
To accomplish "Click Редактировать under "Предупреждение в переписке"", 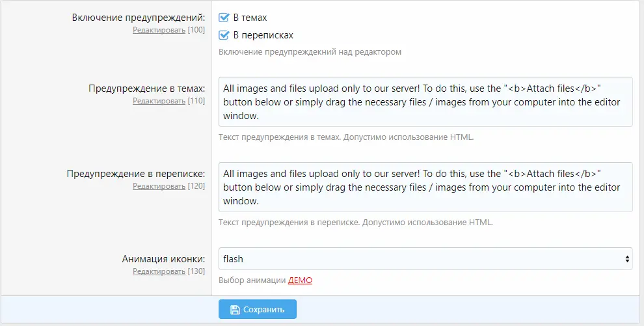I will (x=159, y=186).
